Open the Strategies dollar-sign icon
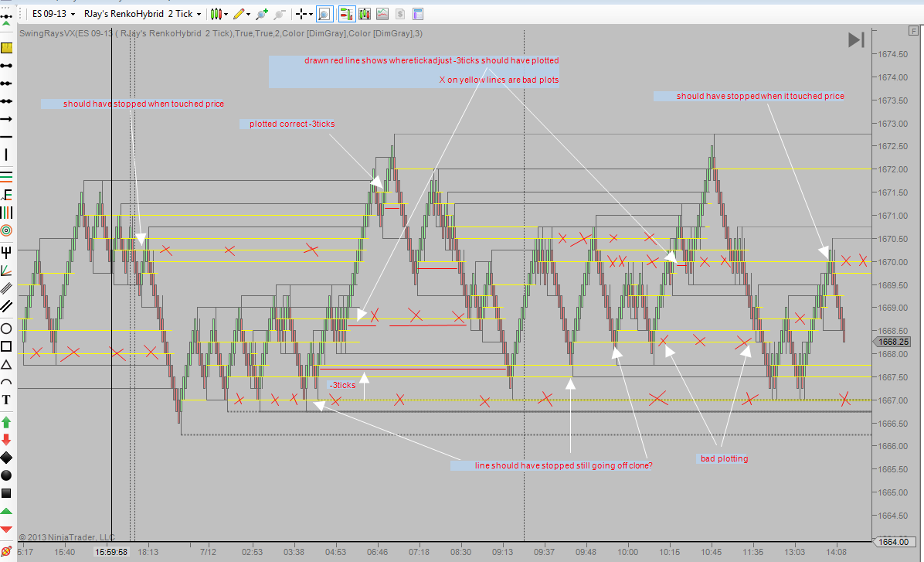This screenshot has height=562, width=924. (x=400, y=14)
